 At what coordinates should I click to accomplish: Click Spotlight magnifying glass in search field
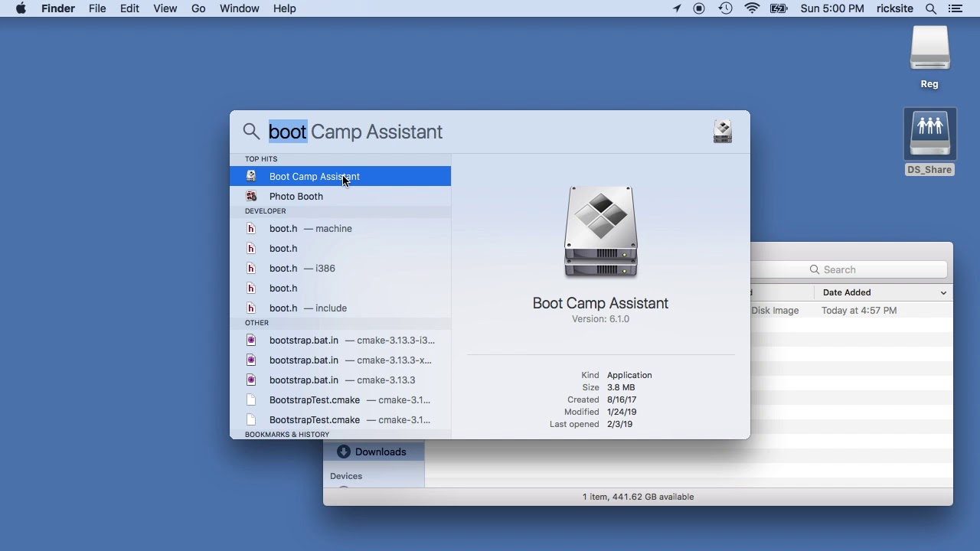point(251,132)
